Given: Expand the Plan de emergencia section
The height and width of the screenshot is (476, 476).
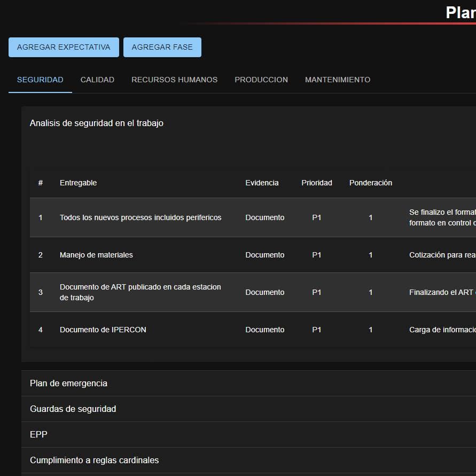Looking at the screenshot, I should (68, 384).
